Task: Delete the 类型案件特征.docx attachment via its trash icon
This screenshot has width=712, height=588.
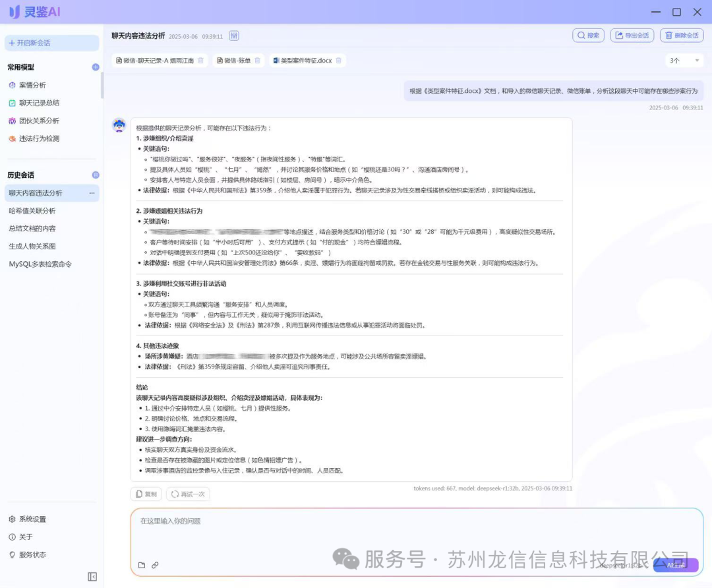Action: (339, 61)
